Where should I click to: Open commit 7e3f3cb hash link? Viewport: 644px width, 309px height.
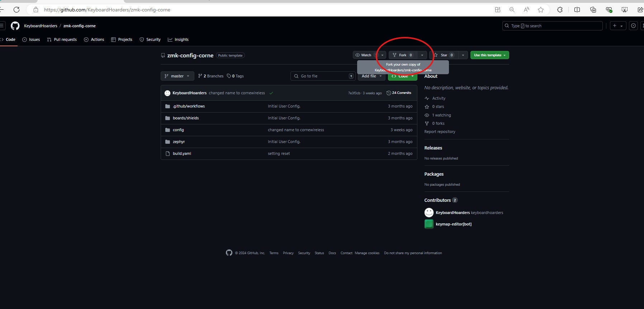(354, 93)
